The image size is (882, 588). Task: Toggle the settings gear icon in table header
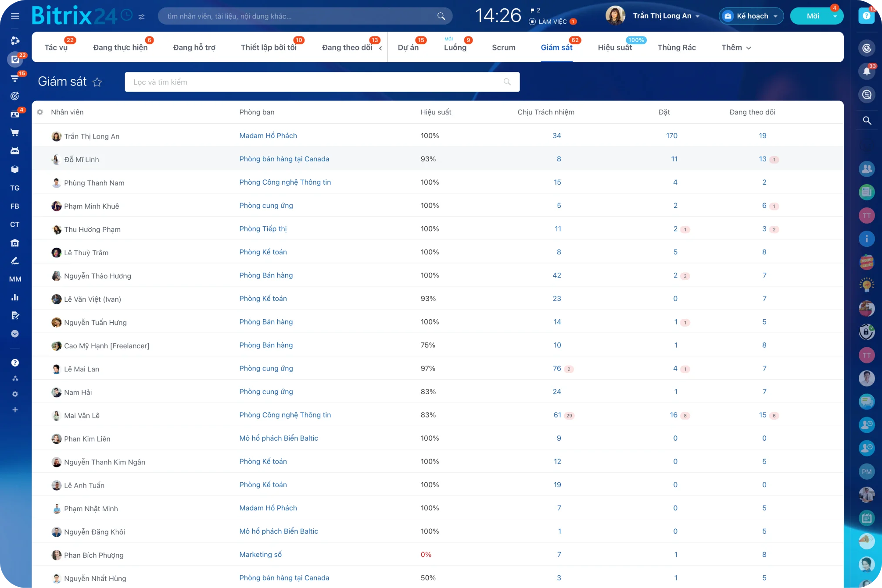(41, 111)
